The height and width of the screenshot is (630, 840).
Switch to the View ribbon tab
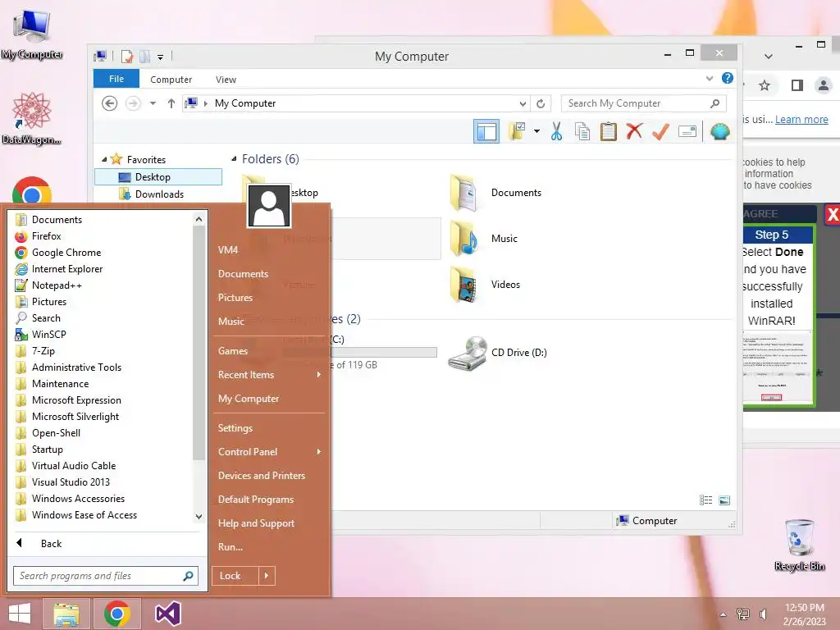tap(226, 80)
